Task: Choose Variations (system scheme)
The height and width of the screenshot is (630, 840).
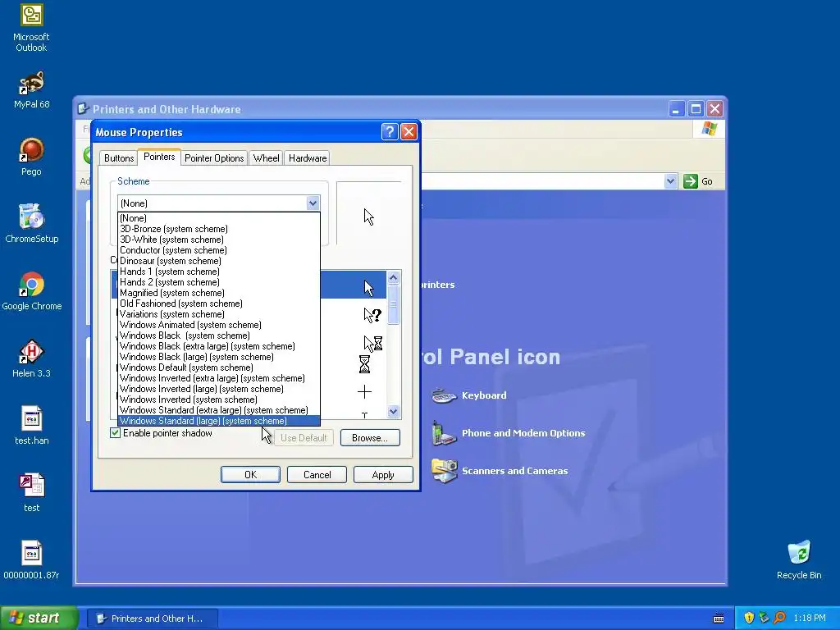Action: [218, 314]
